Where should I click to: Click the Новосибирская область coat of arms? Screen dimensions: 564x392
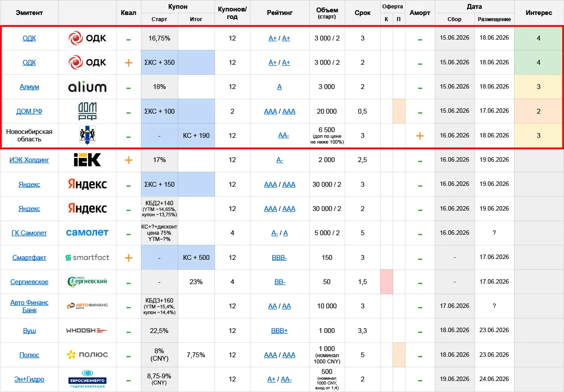coord(87,136)
